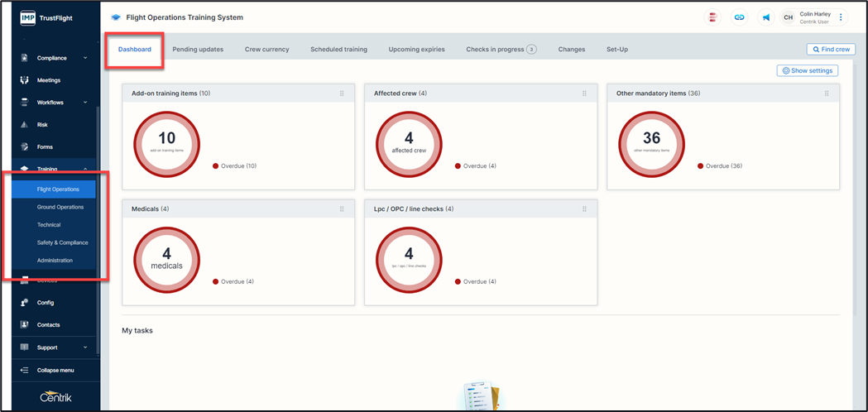This screenshot has height=412, width=868.
Task: Click the Show settings button
Action: coord(807,71)
